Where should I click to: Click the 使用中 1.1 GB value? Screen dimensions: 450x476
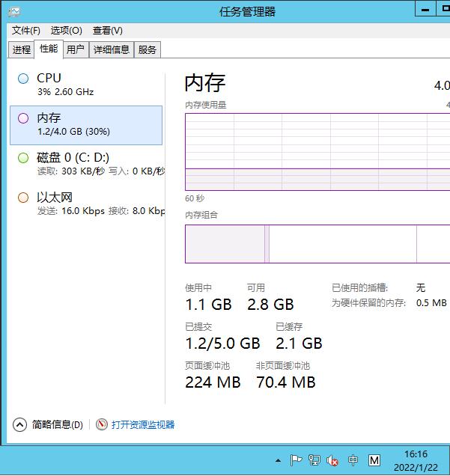coord(209,304)
